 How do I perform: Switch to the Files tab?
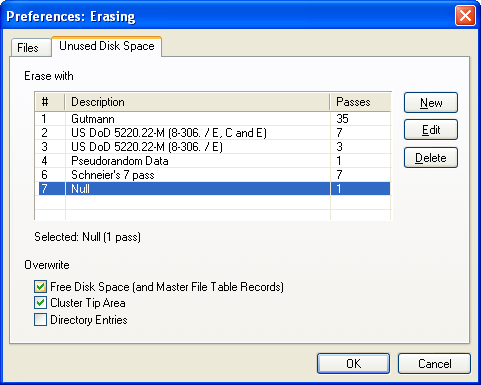point(31,48)
